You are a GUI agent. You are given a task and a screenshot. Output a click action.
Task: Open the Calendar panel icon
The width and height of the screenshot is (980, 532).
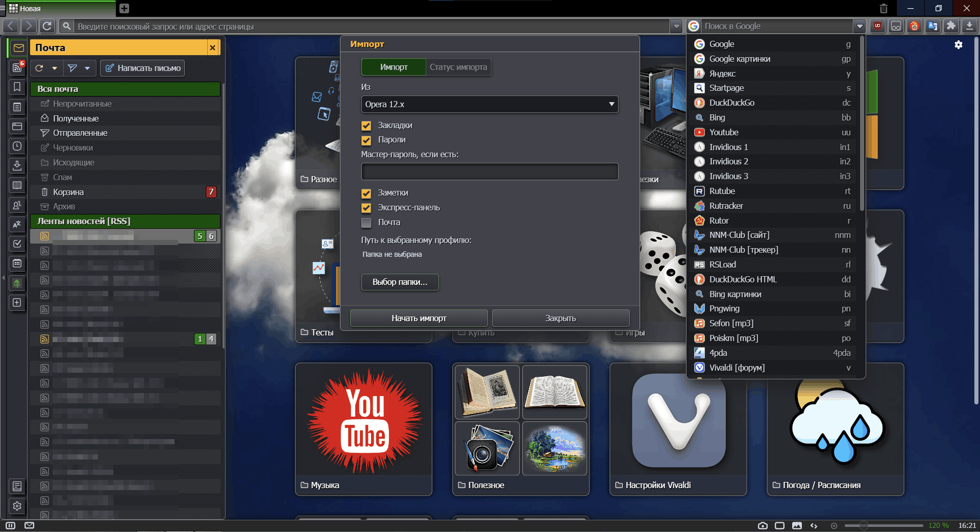tap(17, 263)
